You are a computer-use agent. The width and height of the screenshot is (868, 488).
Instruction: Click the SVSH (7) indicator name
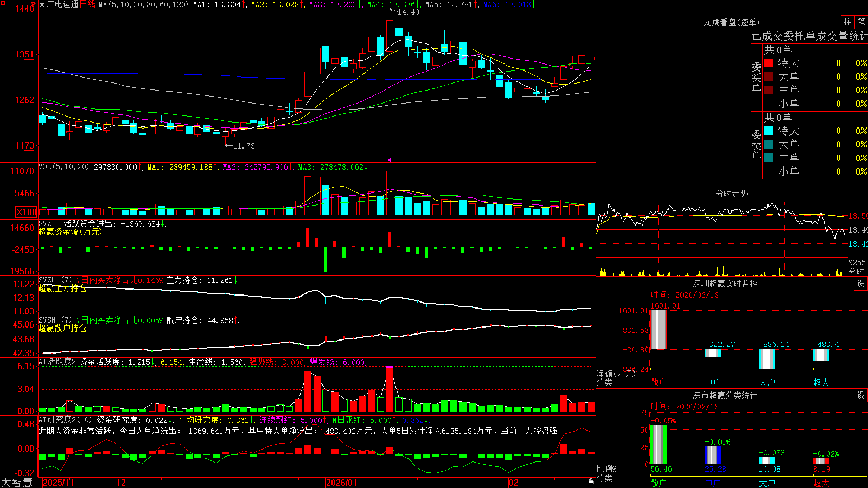55,320
